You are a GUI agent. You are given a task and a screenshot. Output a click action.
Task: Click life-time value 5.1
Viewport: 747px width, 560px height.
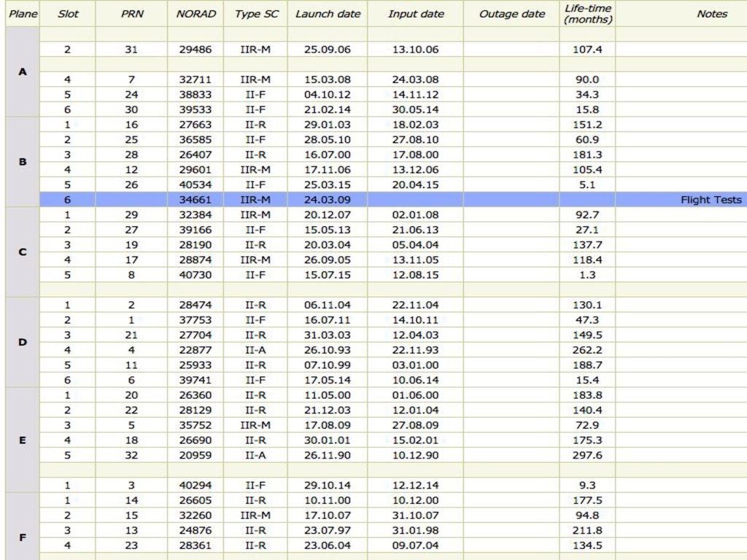(587, 184)
